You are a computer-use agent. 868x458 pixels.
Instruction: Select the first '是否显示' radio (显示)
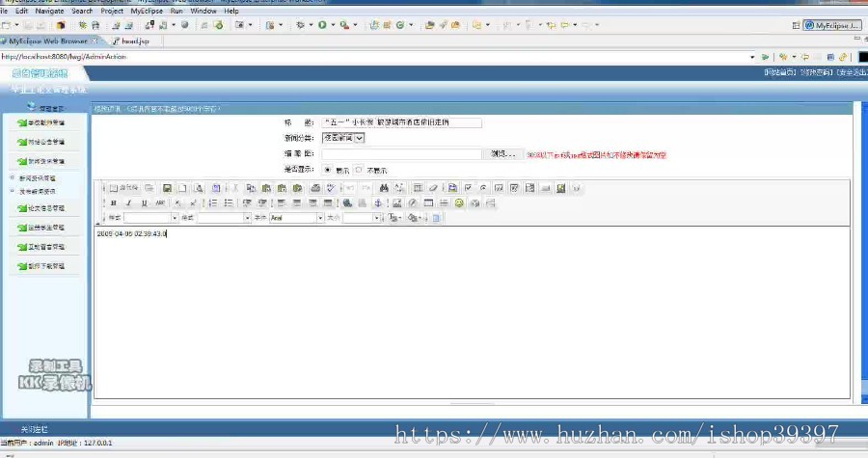(328, 170)
